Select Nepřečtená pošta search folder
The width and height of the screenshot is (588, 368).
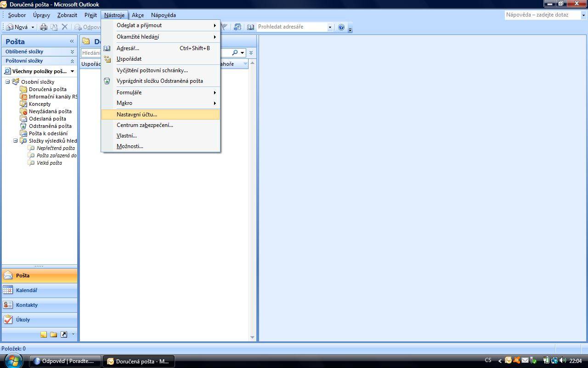[56, 148]
